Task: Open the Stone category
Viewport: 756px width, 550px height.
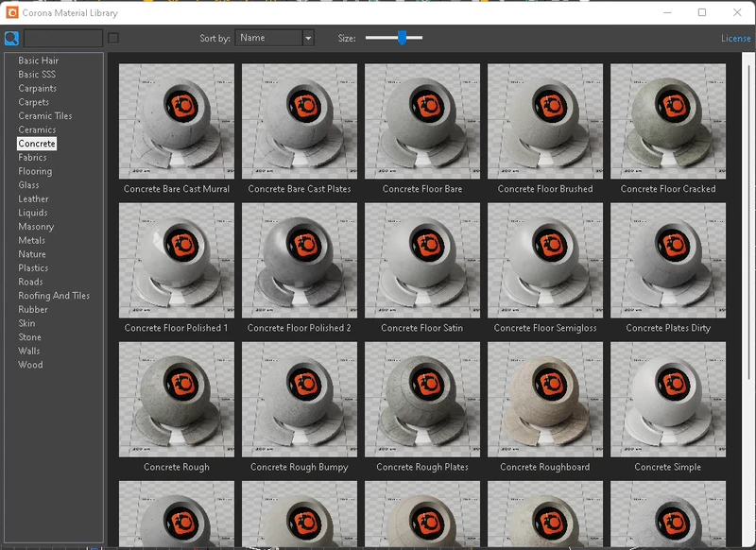Action: (x=30, y=337)
